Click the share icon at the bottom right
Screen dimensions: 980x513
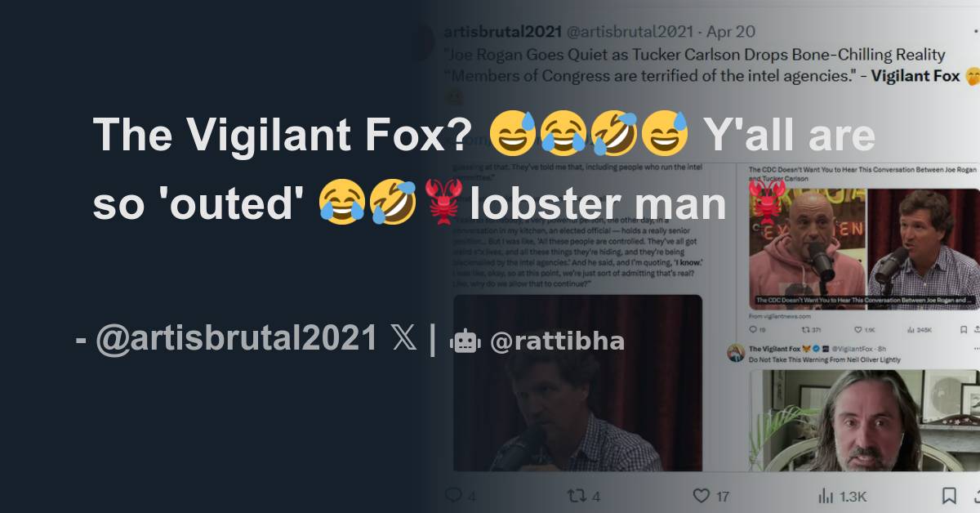pyautogui.click(x=976, y=497)
